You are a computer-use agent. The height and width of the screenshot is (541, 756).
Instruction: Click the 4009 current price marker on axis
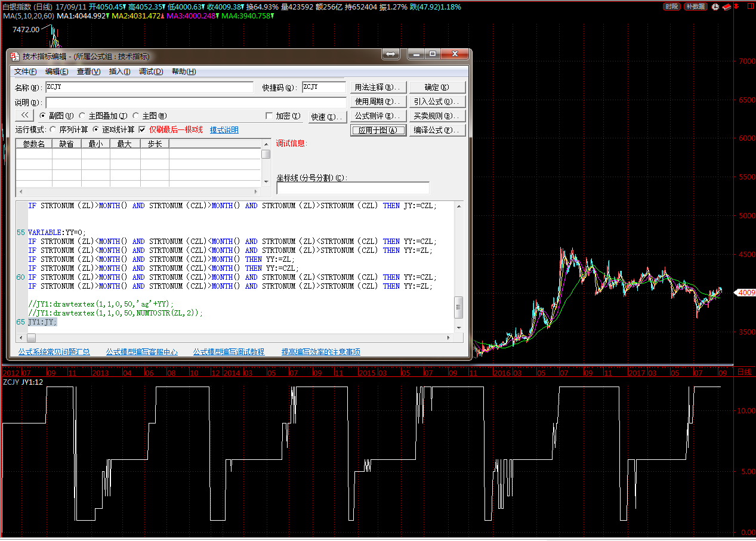(x=746, y=293)
